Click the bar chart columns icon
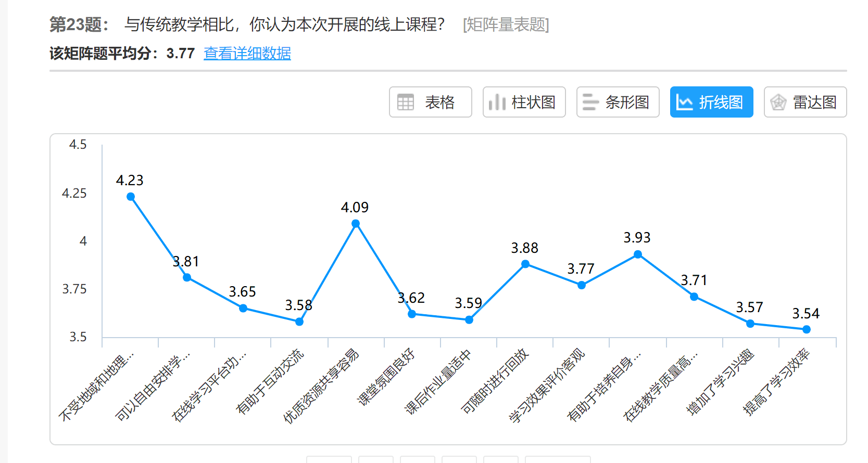The image size is (868, 463). pyautogui.click(x=497, y=102)
